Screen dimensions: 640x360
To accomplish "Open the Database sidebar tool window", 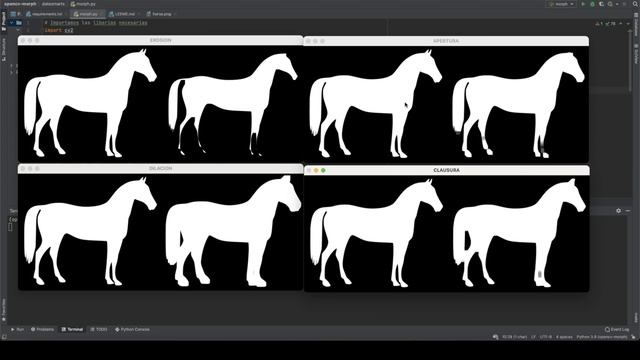I will [636, 24].
